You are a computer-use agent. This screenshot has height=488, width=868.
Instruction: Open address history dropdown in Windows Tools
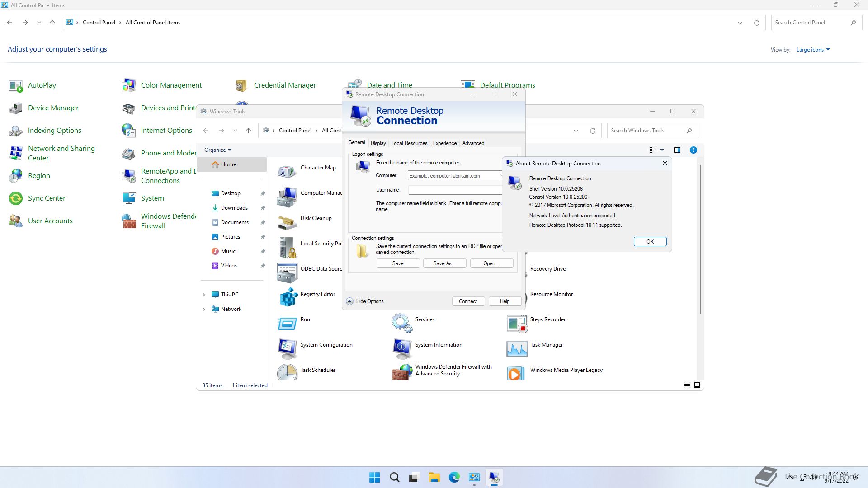(576, 131)
